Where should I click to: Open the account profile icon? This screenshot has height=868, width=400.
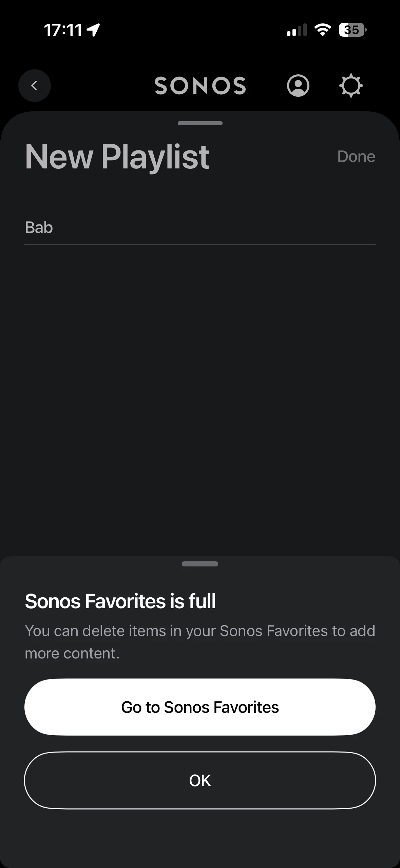(298, 86)
